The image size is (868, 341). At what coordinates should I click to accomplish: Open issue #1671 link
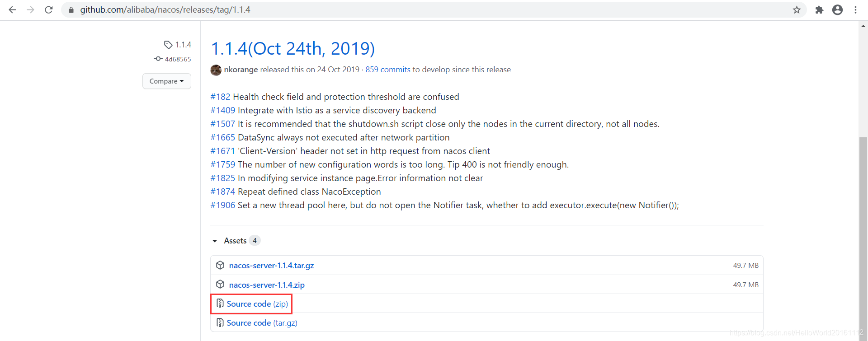click(223, 151)
